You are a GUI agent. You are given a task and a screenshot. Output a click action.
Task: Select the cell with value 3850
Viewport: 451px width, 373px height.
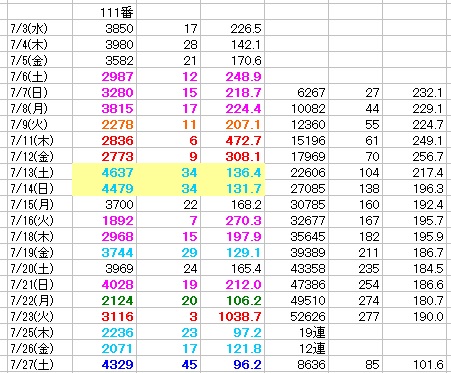click(x=104, y=29)
